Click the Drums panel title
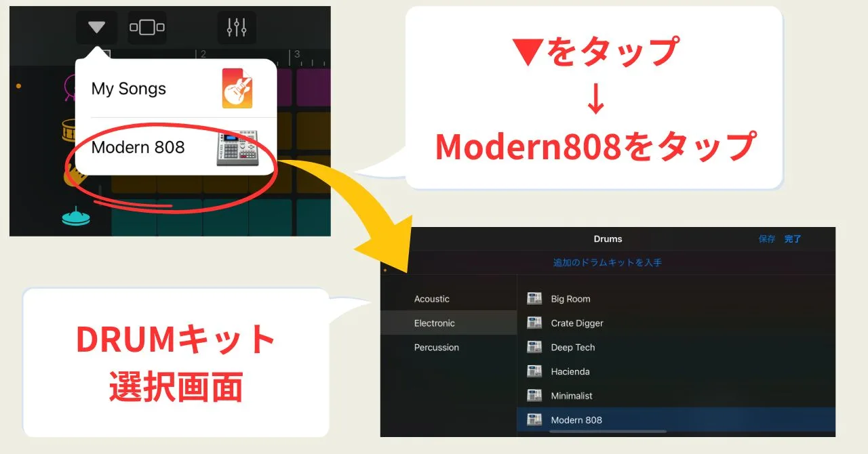 pos(608,239)
